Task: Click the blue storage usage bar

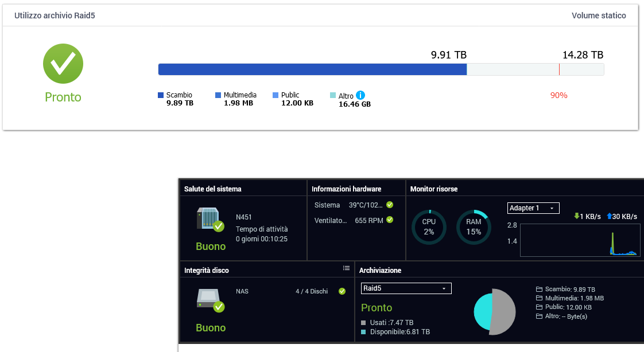Action: click(x=312, y=69)
